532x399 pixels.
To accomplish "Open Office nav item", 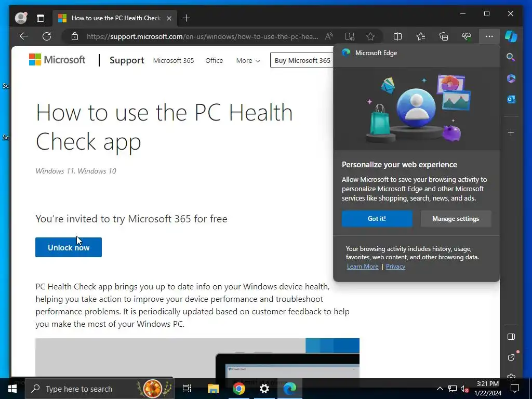I will click(x=214, y=60).
